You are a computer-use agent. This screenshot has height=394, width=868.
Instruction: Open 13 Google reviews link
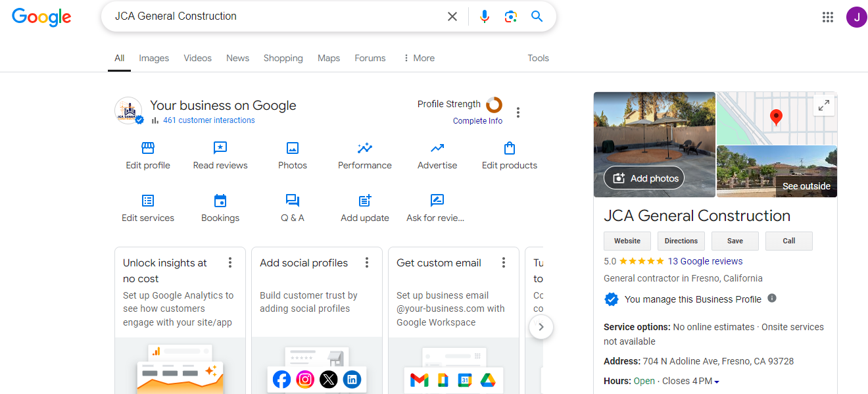705,261
